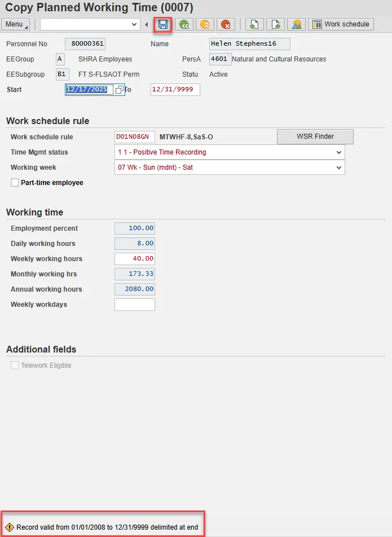Screen dimensions: 392x537
Task: Expand Time Mgmt status dropdown
Action: click(338, 152)
